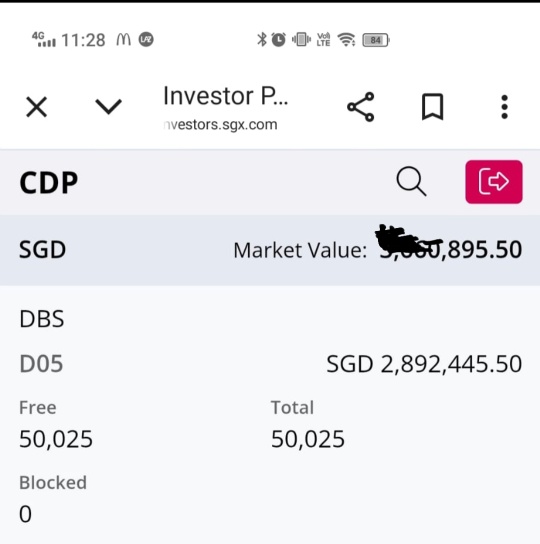The image size is (540, 544).
Task: Bookmark this page
Action: tap(432, 107)
